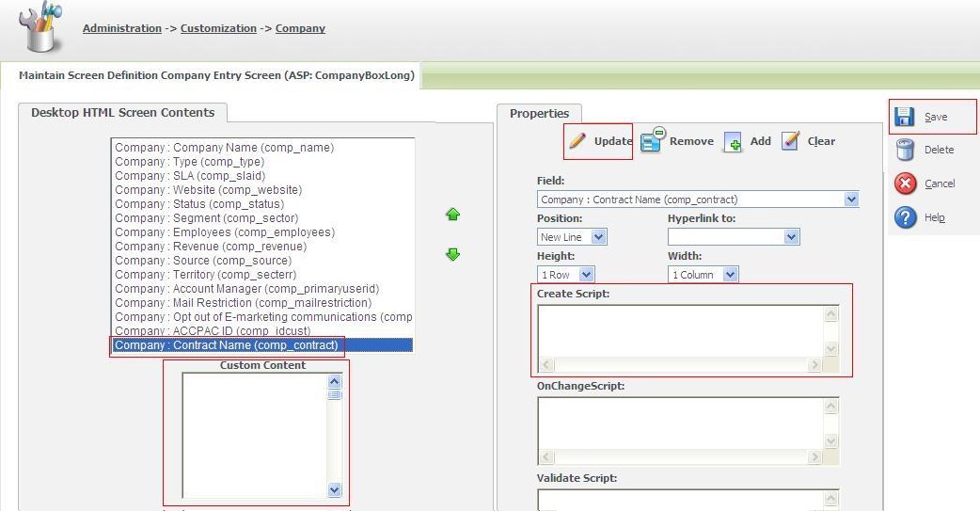Screen dimensions: 980x511
Task: Click the Delete trash can icon
Action: click(x=905, y=151)
